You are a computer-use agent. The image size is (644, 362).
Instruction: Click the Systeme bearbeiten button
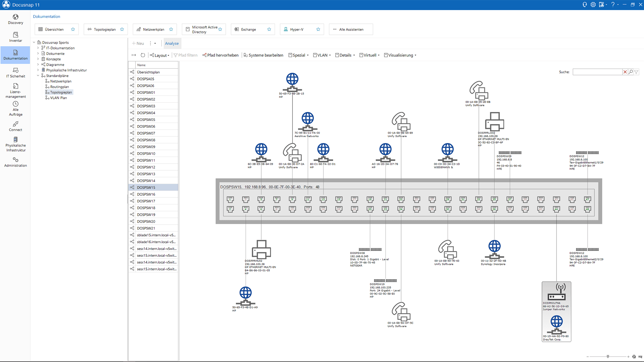(263, 55)
